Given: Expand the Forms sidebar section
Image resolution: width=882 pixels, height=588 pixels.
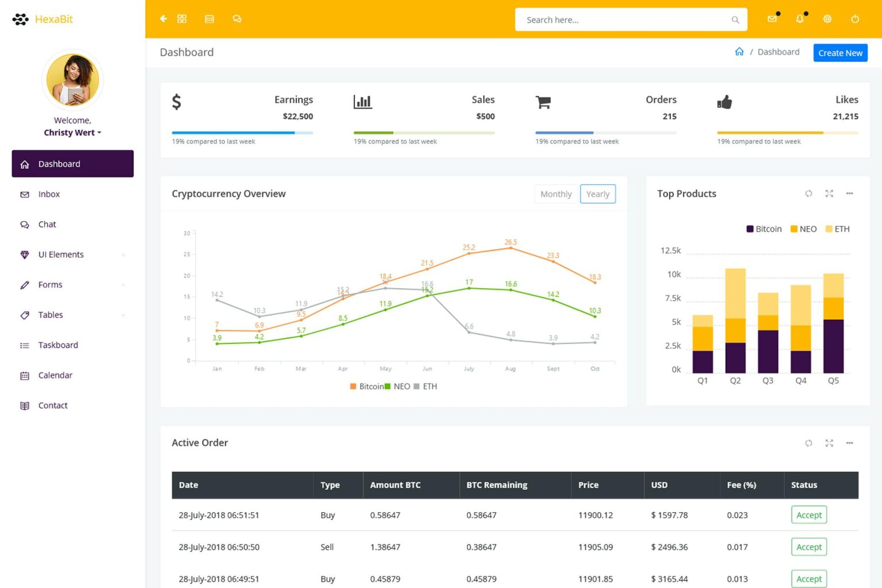Looking at the screenshot, I should (50, 284).
